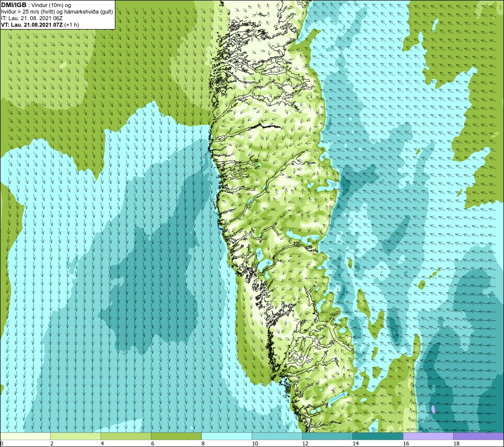Click the 16–18 m/s light purple swatch
The width and height of the screenshot is (504, 447).
coord(428,436)
